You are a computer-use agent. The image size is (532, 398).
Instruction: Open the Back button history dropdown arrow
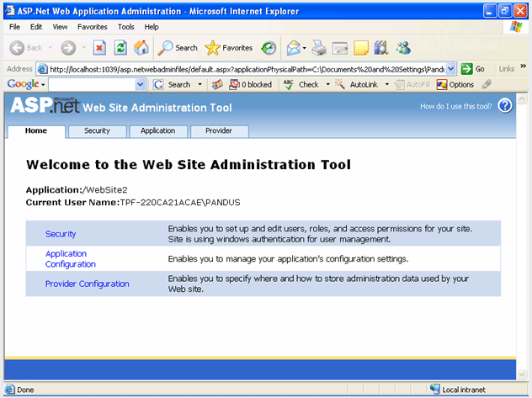coord(51,48)
